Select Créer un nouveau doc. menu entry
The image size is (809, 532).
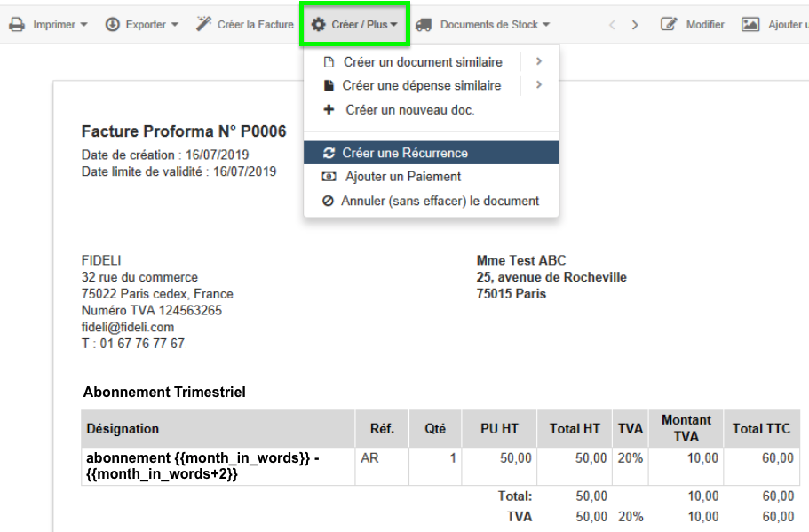pyautogui.click(x=409, y=110)
